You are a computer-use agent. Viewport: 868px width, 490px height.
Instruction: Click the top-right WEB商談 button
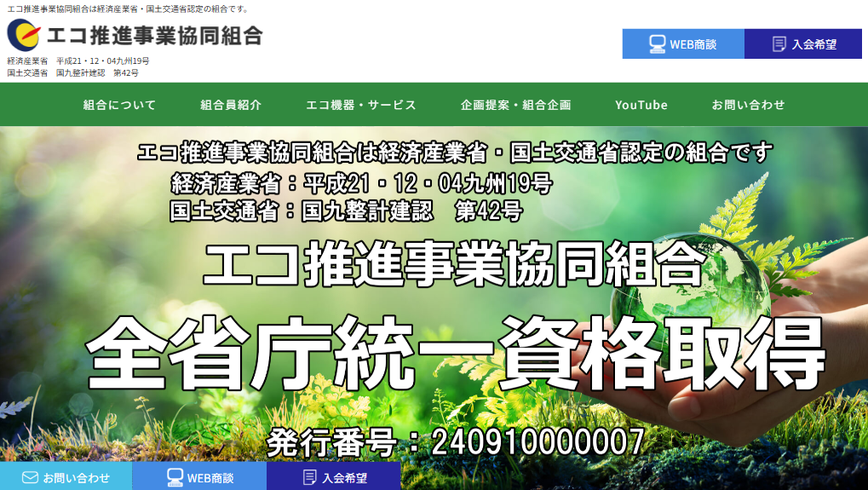pyautogui.click(x=683, y=43)
